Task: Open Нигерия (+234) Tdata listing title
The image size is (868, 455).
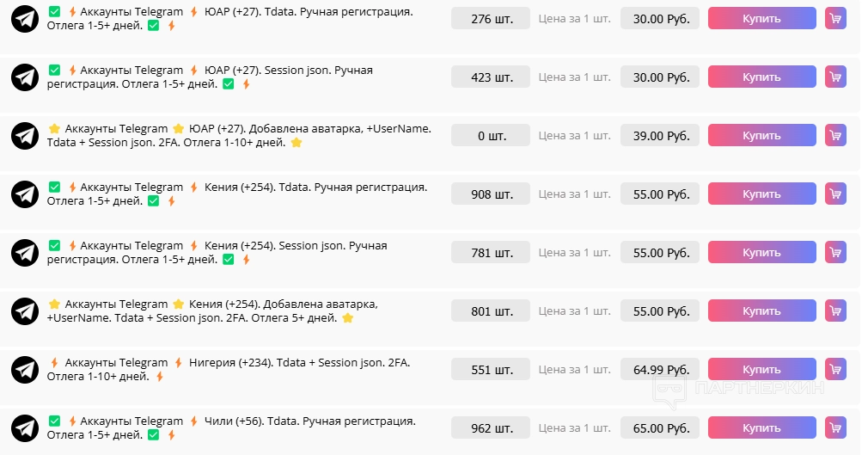Action: [229, 370]
